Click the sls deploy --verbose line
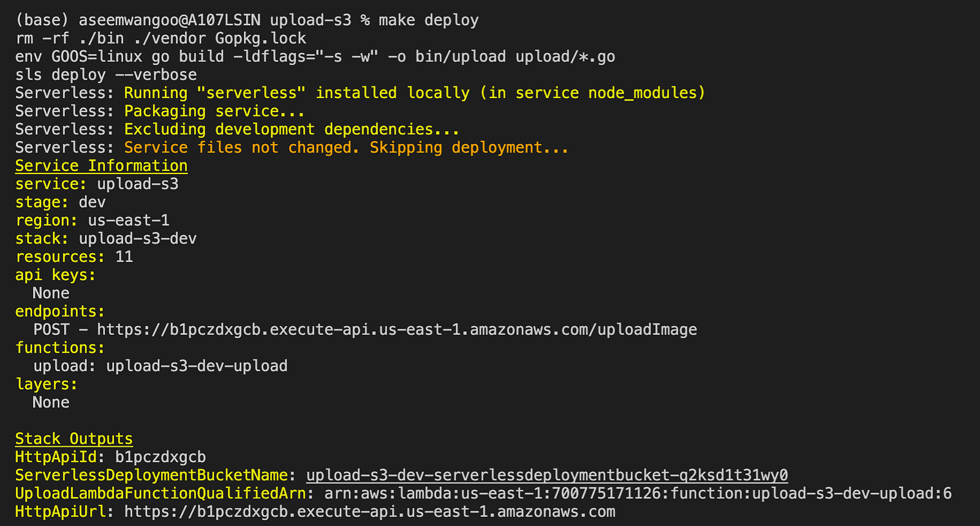Viewport: 980px width, 526px height. point(106,75)
